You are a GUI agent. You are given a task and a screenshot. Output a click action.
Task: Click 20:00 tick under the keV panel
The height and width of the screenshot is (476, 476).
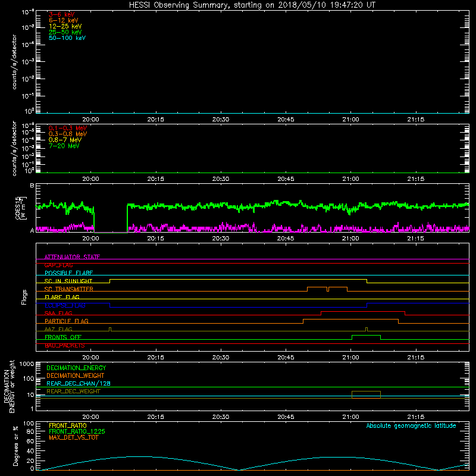(x=91, y=120)
